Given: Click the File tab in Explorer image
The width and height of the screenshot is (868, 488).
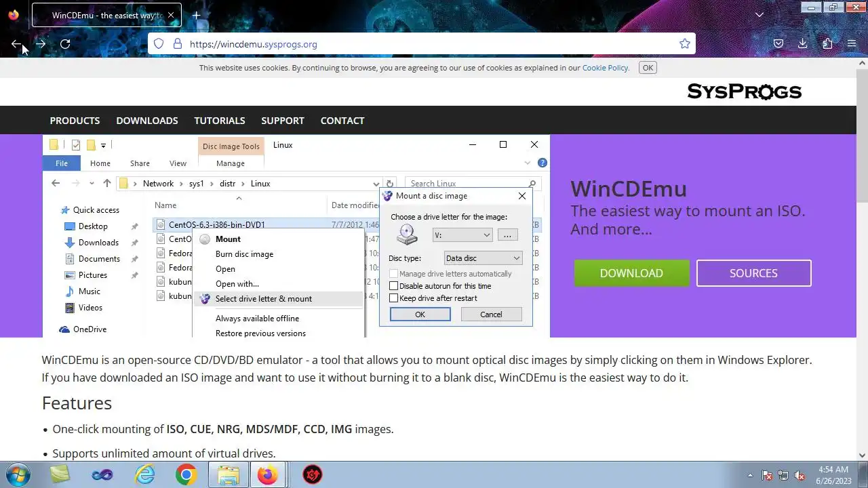Looking at the screenshot, I should [62, 163].
